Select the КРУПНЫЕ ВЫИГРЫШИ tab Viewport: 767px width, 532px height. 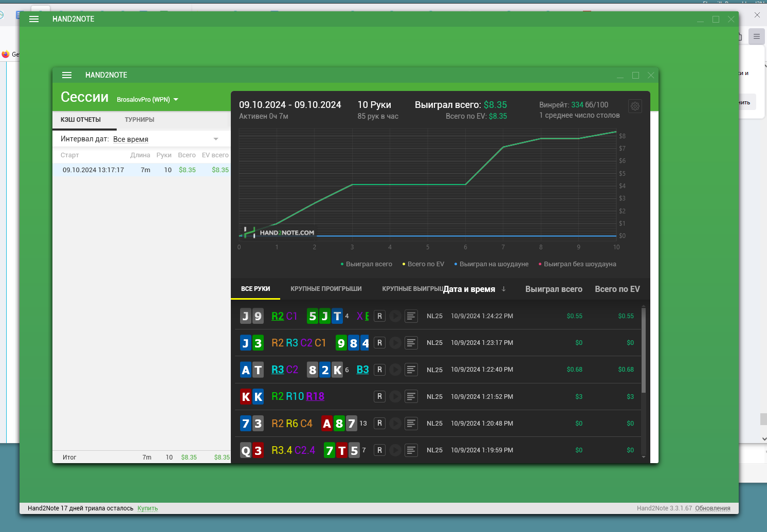pos(412,289)
